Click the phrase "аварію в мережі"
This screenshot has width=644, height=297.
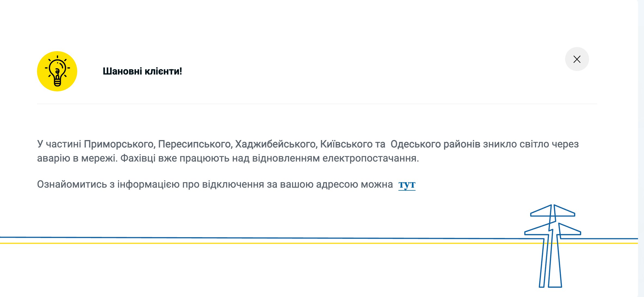77,158
